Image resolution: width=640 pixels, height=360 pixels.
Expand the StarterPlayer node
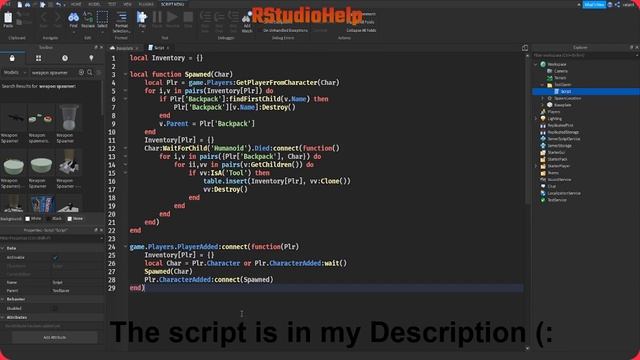coord(536,166)
